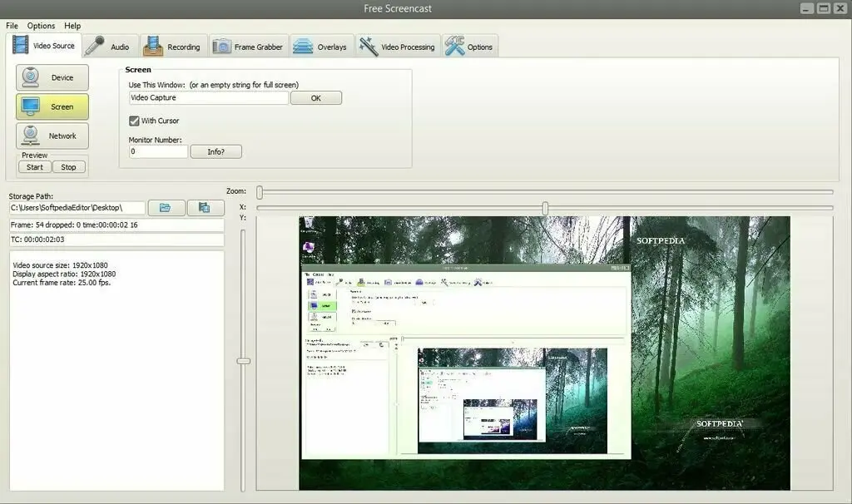Click the Info? button
The width and height of the screenshot is (852, 504).
pos(215,151)
